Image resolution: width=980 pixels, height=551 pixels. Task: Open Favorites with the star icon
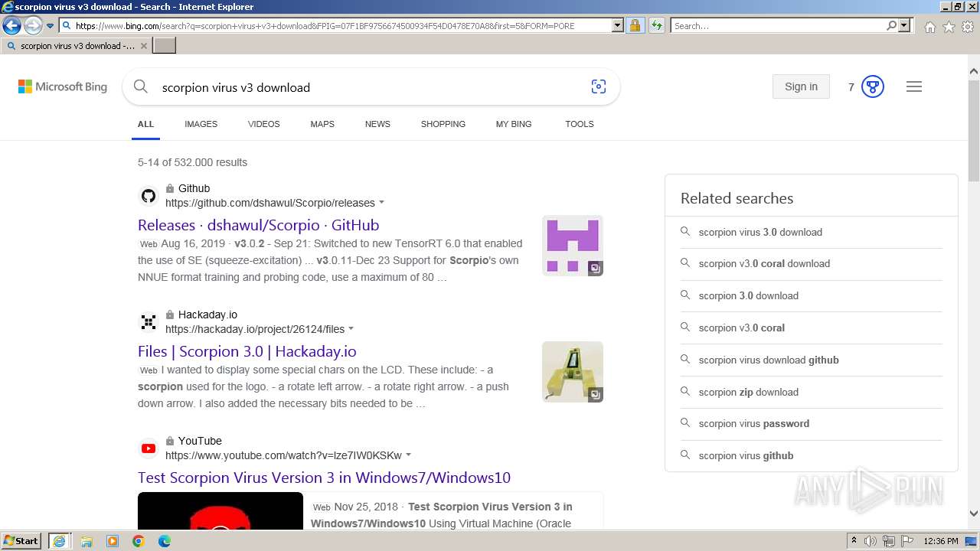pyautogui.click(x=949, y=27)
